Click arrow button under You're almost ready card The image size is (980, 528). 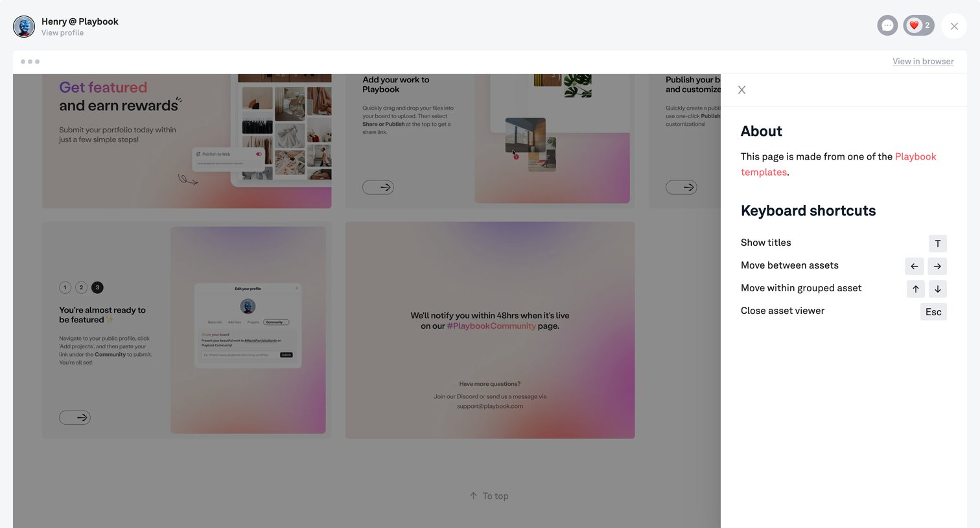pos(75,418)
